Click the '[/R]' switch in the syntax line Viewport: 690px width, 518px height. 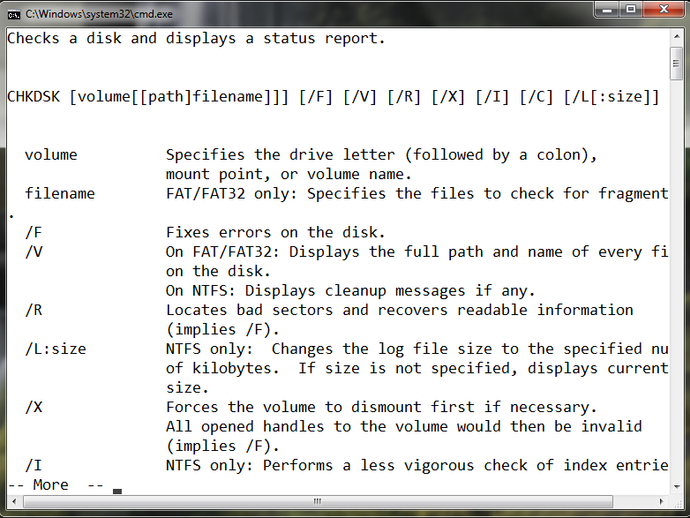pos(404,97)
